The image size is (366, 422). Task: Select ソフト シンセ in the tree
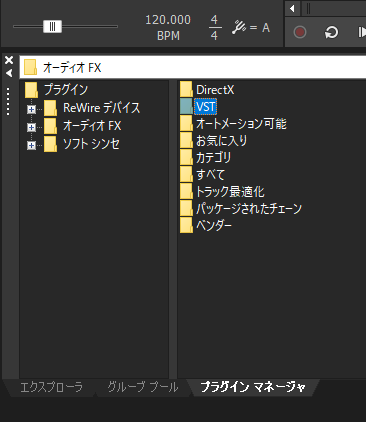[91, 144]
